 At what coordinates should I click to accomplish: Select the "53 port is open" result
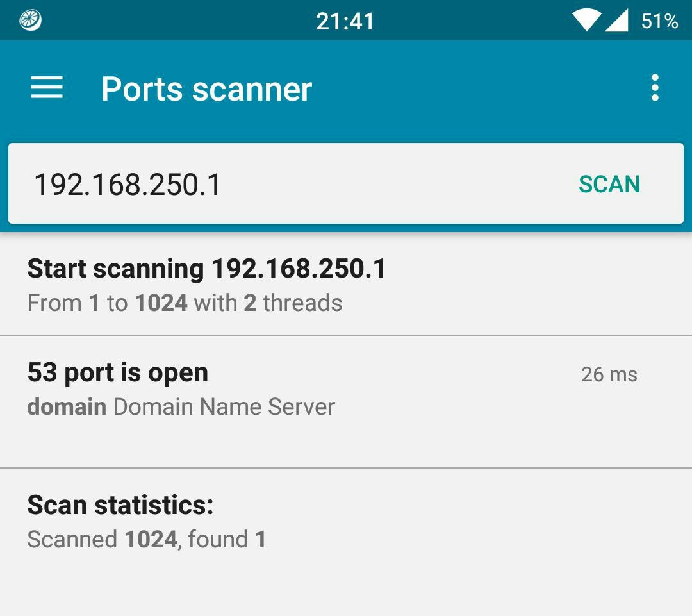coord(118,372)
